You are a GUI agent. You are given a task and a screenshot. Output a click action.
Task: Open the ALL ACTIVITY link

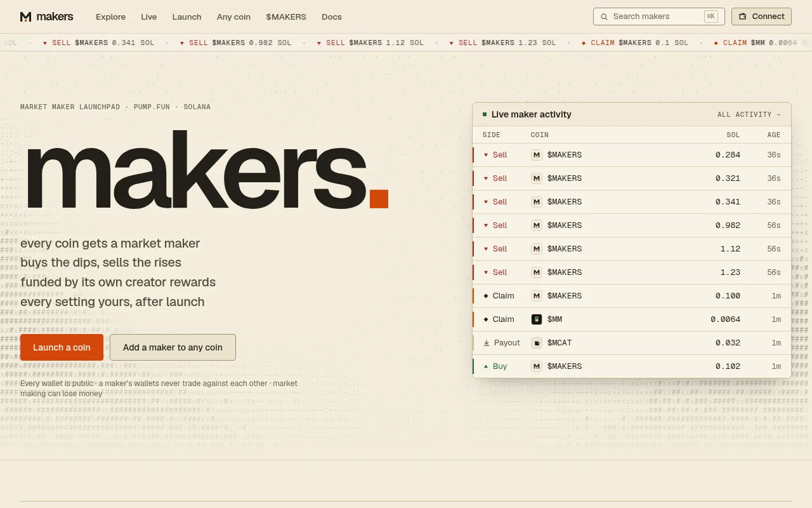click(x=749, y=115)
